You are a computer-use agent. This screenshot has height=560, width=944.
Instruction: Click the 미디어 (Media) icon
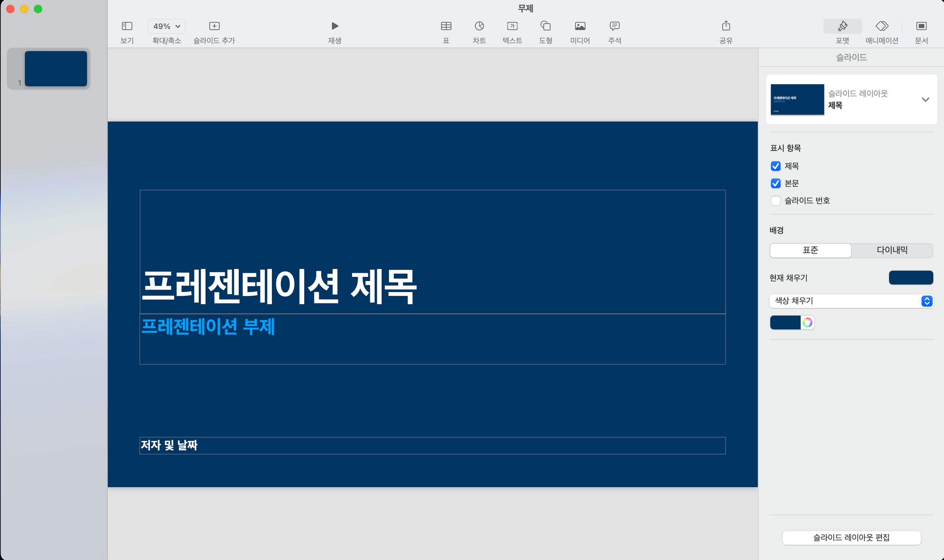pyautogui.click(x=580, y=26)
